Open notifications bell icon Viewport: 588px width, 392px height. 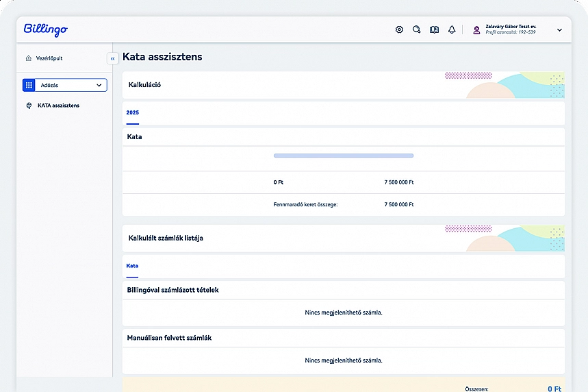coord(452,29)
